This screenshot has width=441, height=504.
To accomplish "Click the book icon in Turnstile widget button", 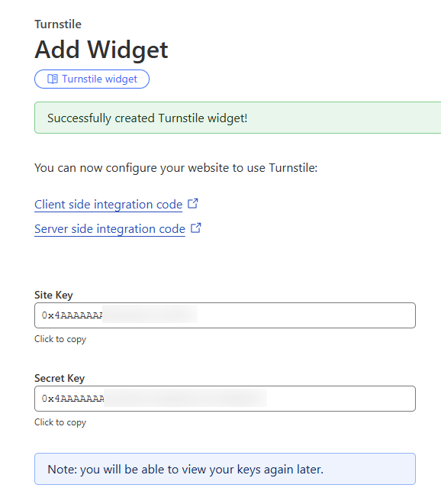I will click(x=53, y=79).
